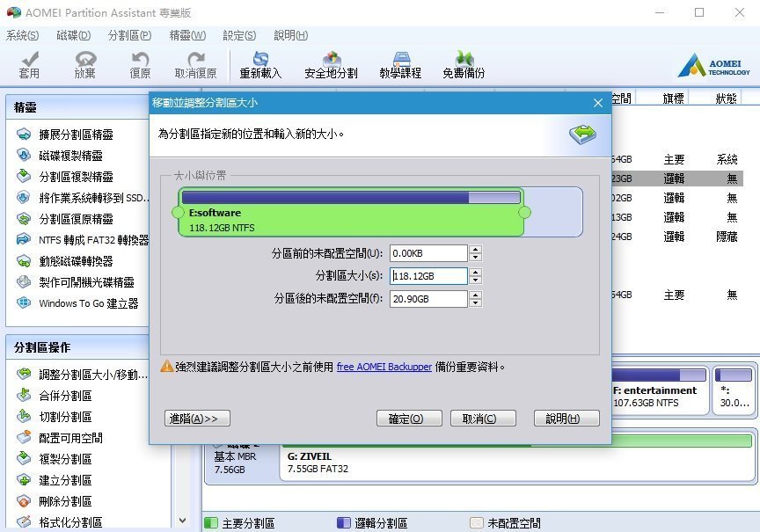Viewport: 760px width, 532px height.
Task: Click the 免費備份 free backup icon
Action: point(464,59)
